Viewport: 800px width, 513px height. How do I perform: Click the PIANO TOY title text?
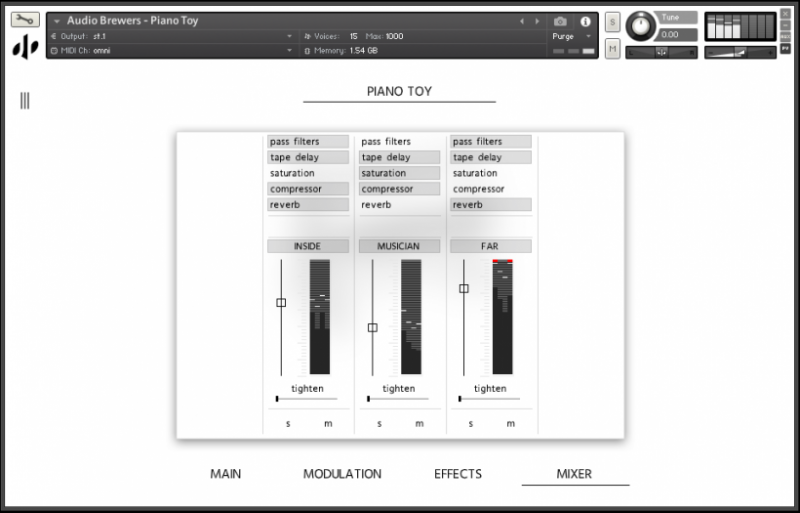click(x=399, y=91)
